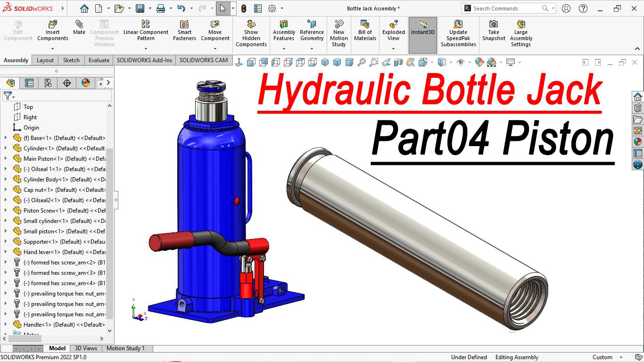The width and height of the screenshot is (644, 362).
Task: Select the Mate tool
Action: [79, 28]
